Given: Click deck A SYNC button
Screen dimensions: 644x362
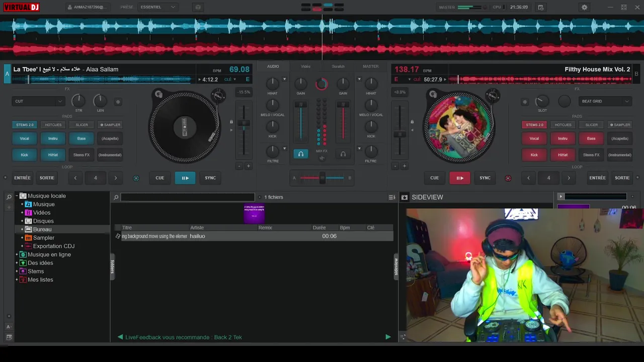Looking at the screenshot, I should [x=210, y=178].
